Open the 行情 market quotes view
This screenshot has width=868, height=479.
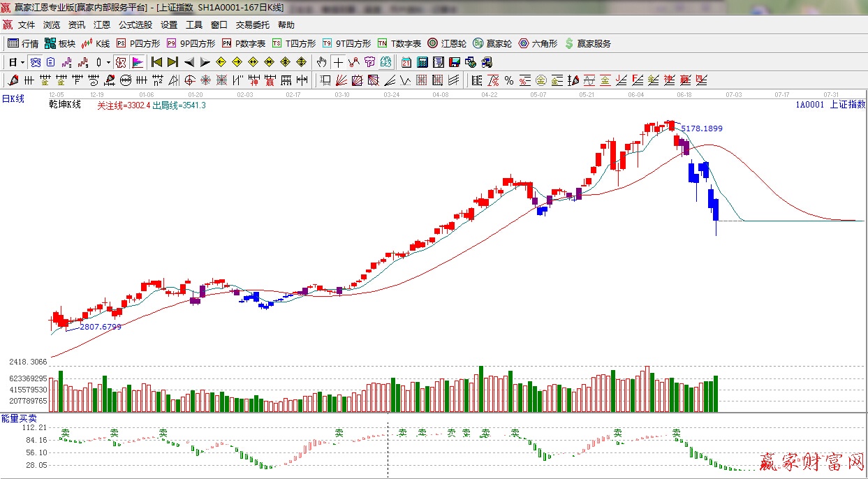coord(23,43)
